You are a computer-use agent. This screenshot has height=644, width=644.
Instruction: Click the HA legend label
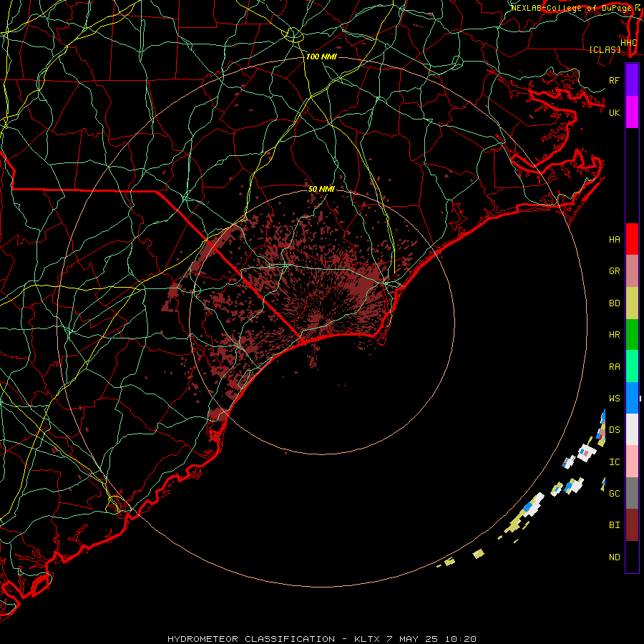coord(614,240)
